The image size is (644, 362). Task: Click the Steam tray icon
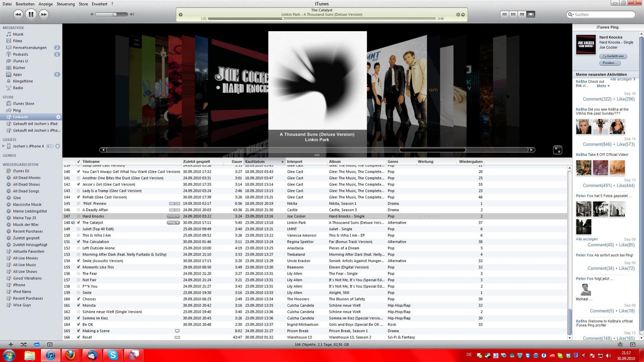[487, 356]
